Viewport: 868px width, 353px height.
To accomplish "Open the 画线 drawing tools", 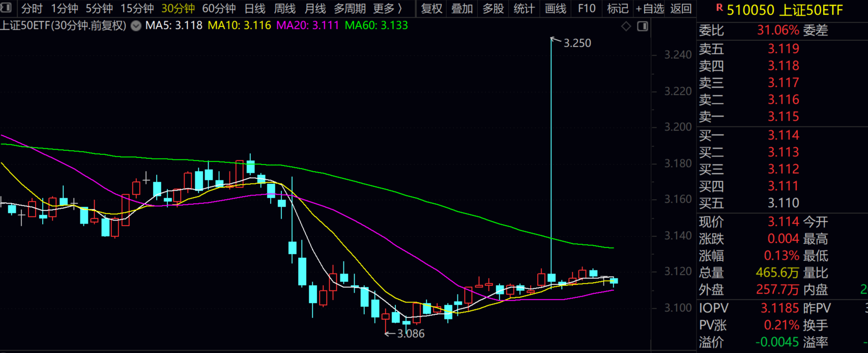I will click(556, 9).
